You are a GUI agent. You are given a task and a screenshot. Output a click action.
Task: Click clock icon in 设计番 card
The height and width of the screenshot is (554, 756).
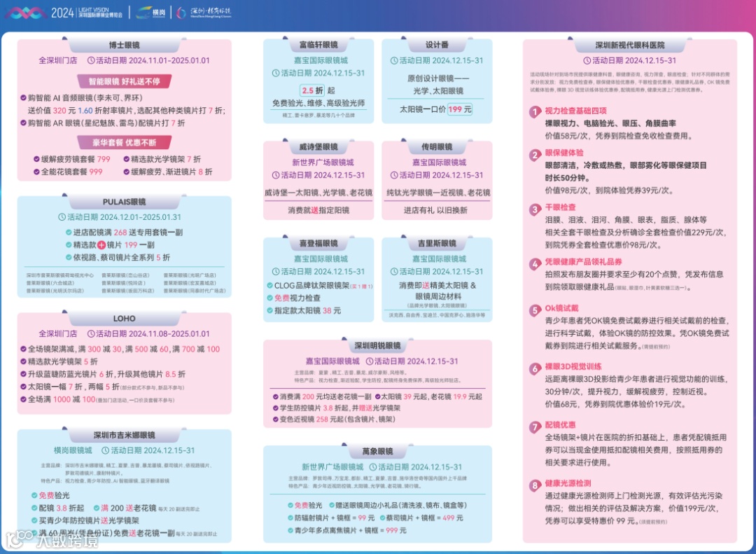point(394,60)
